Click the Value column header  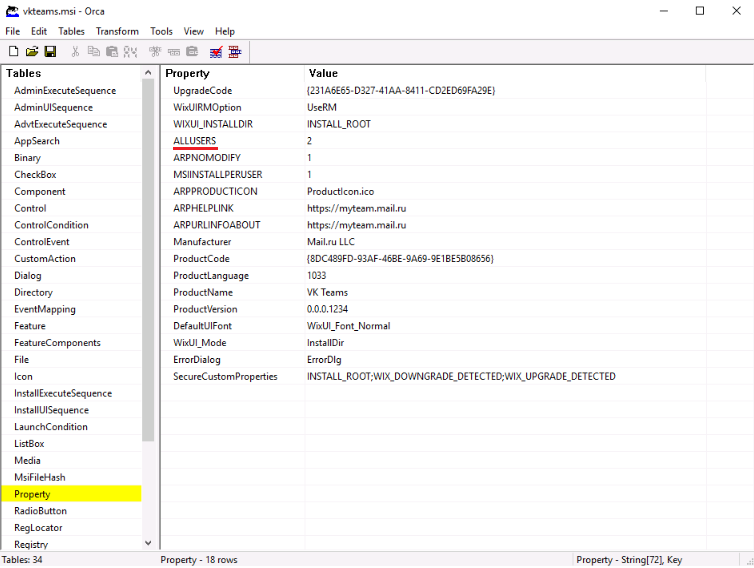[323, 73]
